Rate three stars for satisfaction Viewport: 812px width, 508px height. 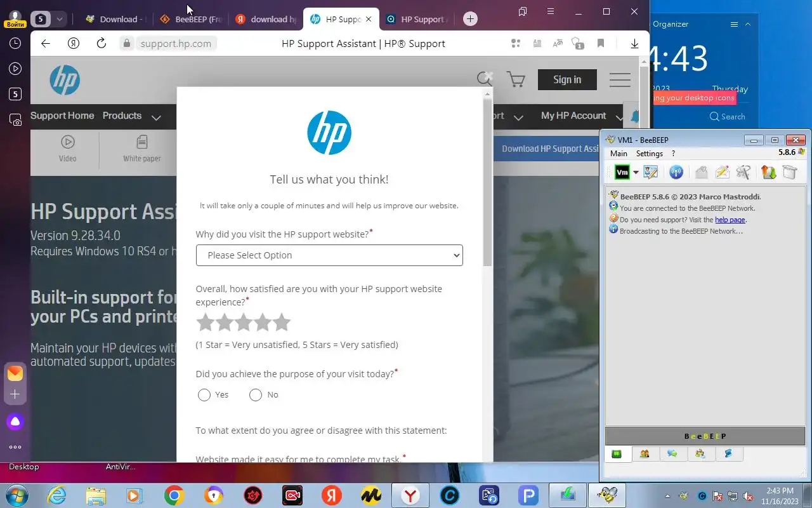pyautogui.click(x=244, y=323)
